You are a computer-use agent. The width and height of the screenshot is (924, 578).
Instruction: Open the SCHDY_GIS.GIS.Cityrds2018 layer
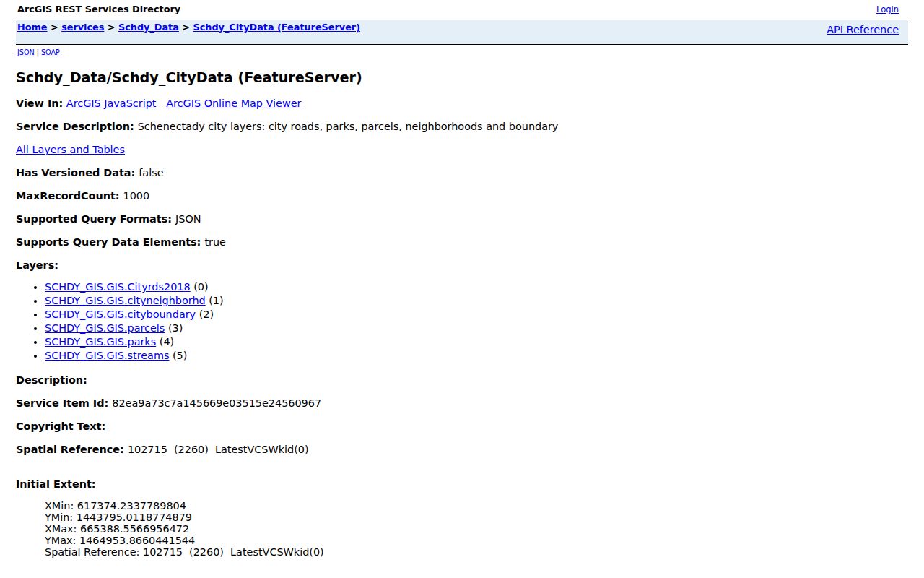(118, 287)
